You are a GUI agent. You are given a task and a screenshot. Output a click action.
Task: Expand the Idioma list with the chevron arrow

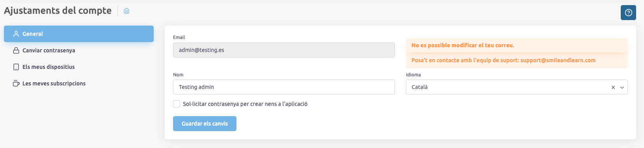click(622, 87)
